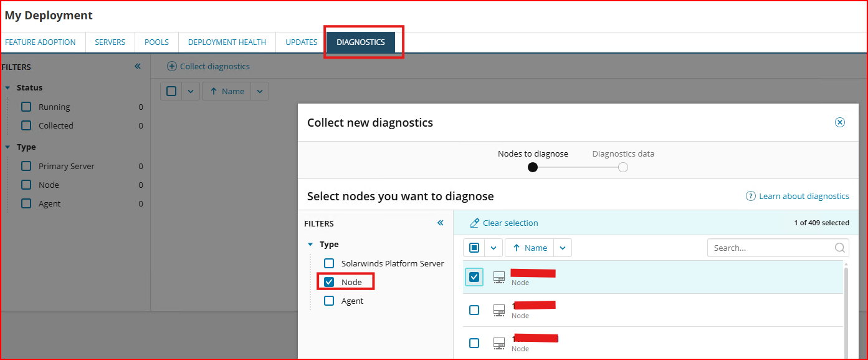Open the Servers tab
The width and height of the screenshot is (868, 360).
click(110, 42)
